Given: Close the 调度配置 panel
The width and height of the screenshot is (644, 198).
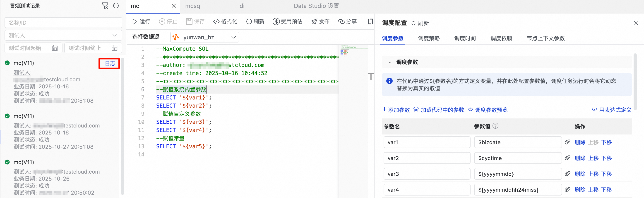Looking at the screenshot, I should (636, 23).
